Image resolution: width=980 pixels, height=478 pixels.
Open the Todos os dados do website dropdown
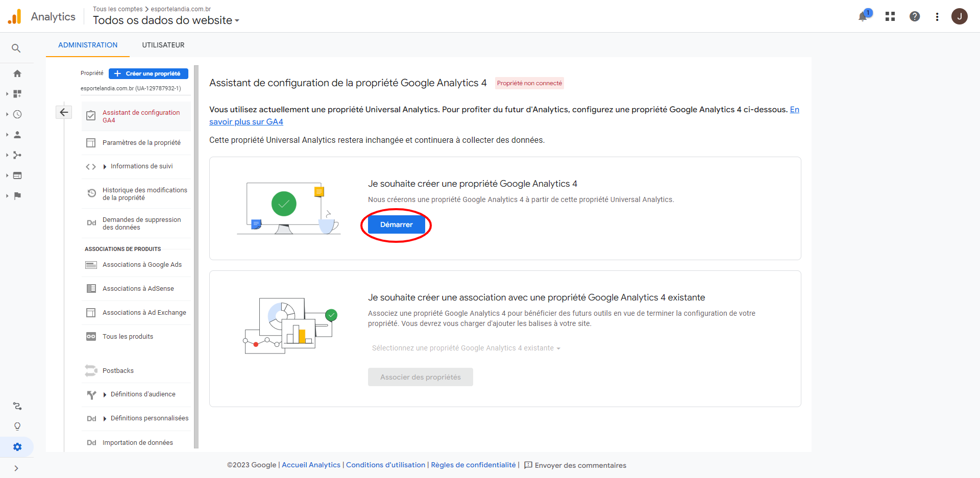pyautogui.click(x=166, y=20)
